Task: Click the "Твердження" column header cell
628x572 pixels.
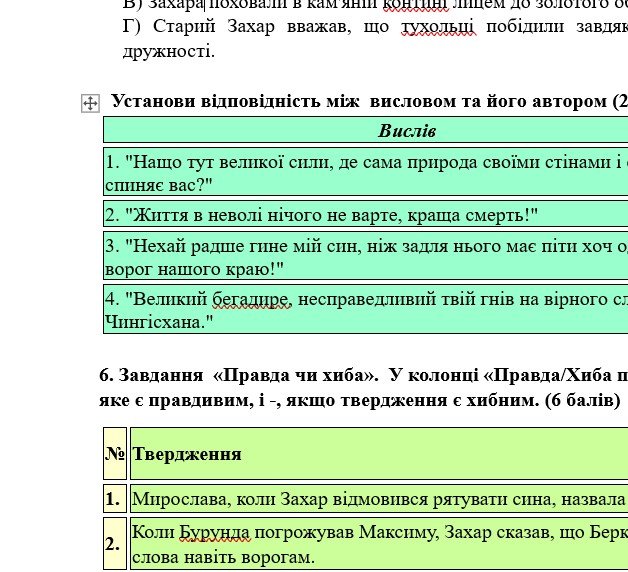Action: click(186, 454)
